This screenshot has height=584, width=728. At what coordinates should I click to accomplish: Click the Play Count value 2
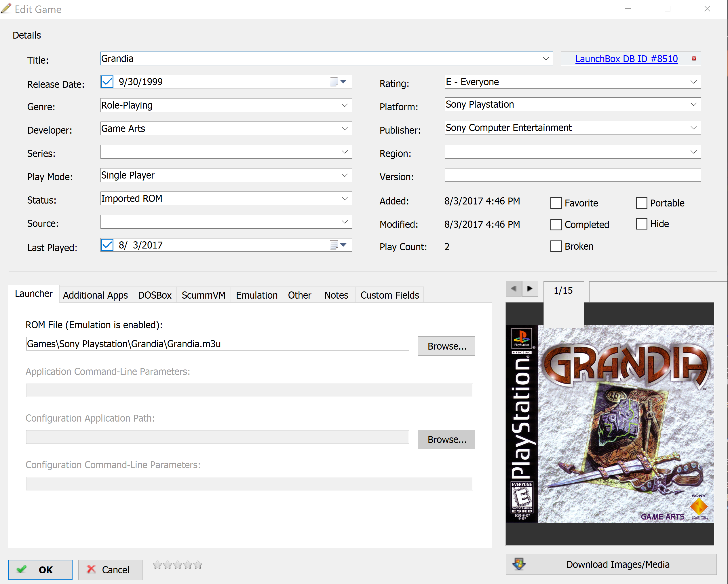(x=447, y=247)
